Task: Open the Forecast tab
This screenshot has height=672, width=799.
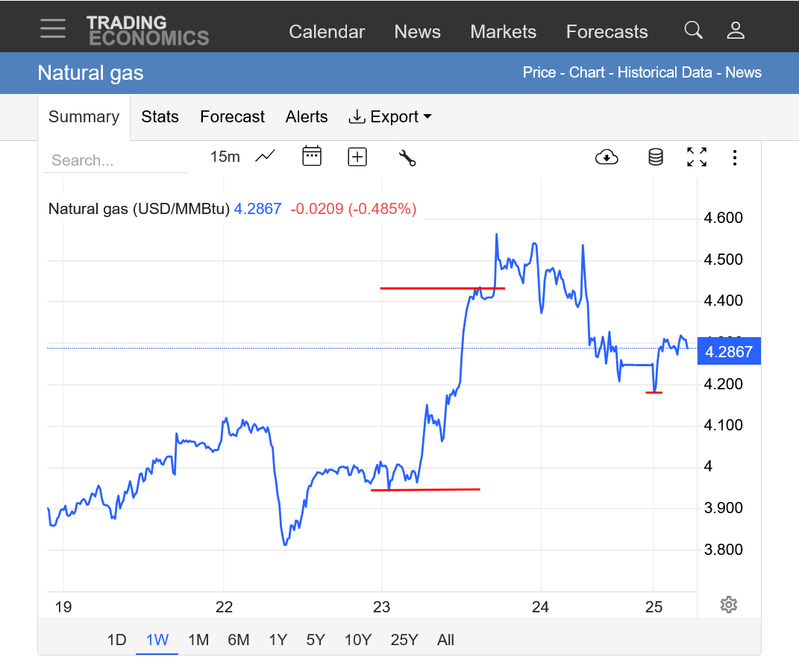Action: point(232,117)
